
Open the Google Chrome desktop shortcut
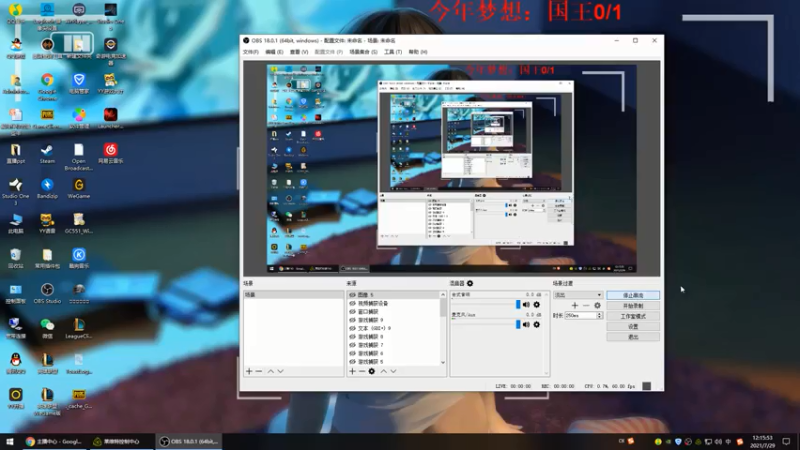click(x=47, y=85)
